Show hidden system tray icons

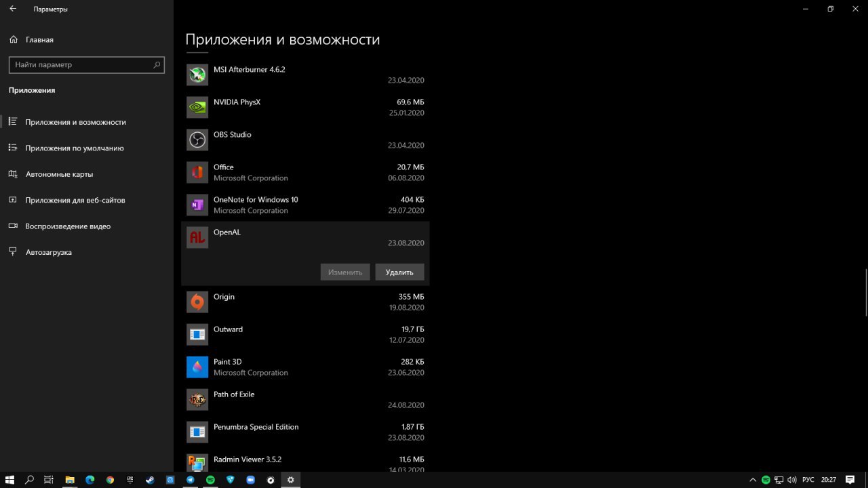click(x=753, y=480)
